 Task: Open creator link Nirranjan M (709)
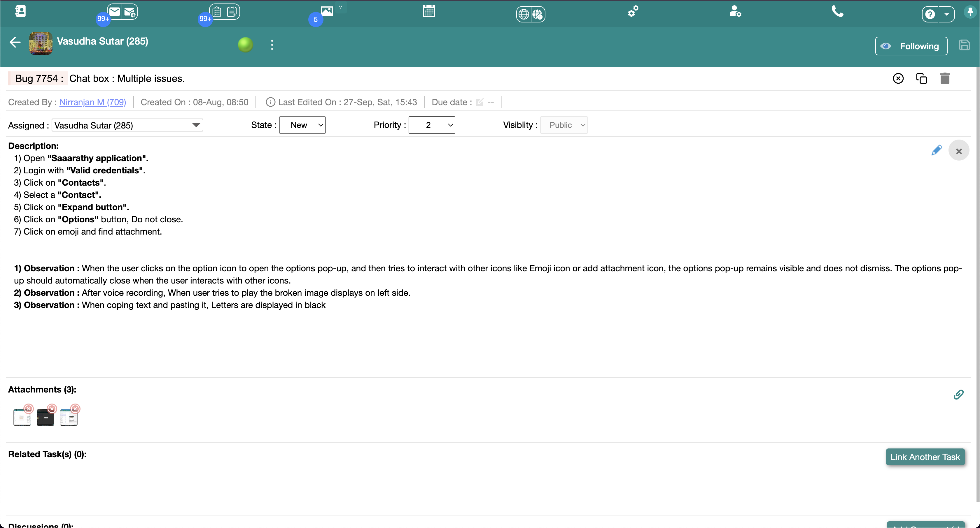[x=92, y=102]
